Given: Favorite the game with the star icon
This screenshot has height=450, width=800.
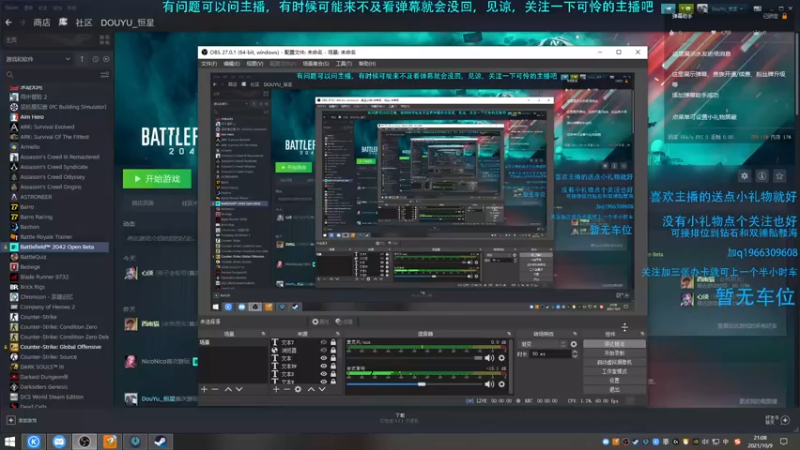Looking at the screenshot, I should pyautogui.click(x=779, y=176).
